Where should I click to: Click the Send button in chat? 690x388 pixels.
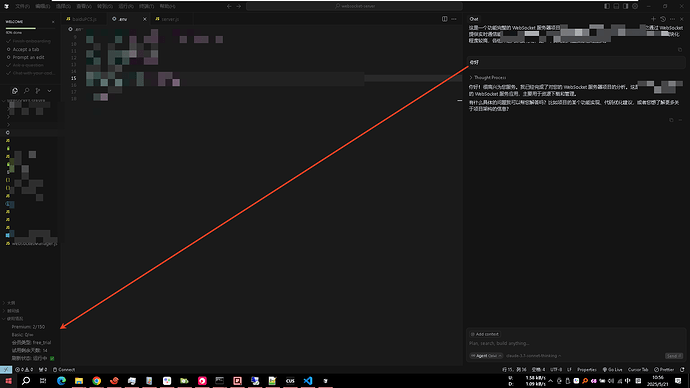[x=674, y=355]
